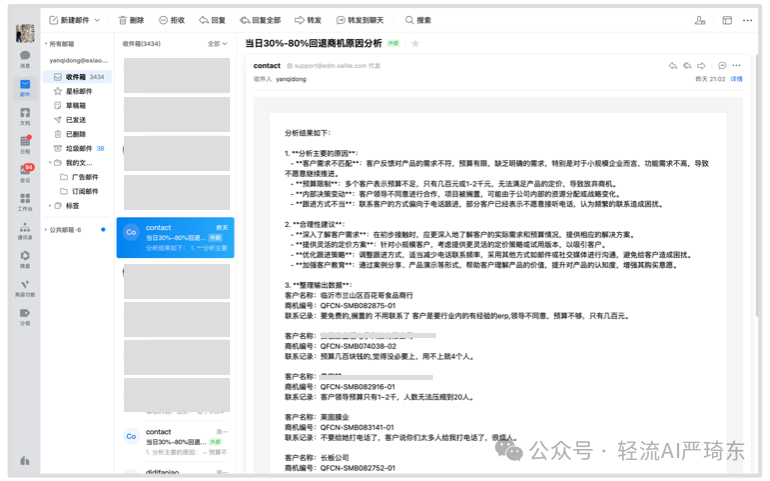Click the reply-all icon in the mail header
This screenshot has height=481, width=770.
[x=688, y=66]
